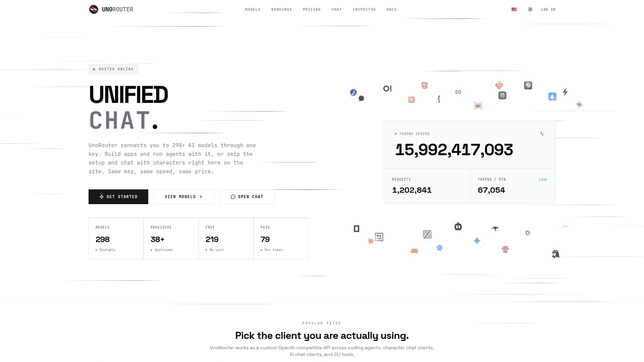Viewport: 644px width, 362px height.
Task: Toggle the light/dark theme sun icon
Action: pos(530,9)
